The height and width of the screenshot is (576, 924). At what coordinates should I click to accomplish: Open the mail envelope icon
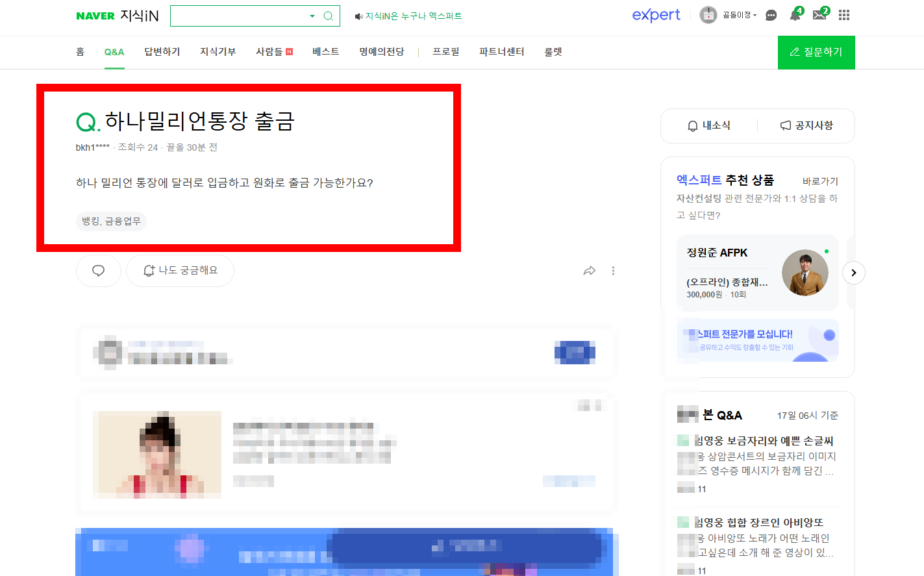point(820,14)
